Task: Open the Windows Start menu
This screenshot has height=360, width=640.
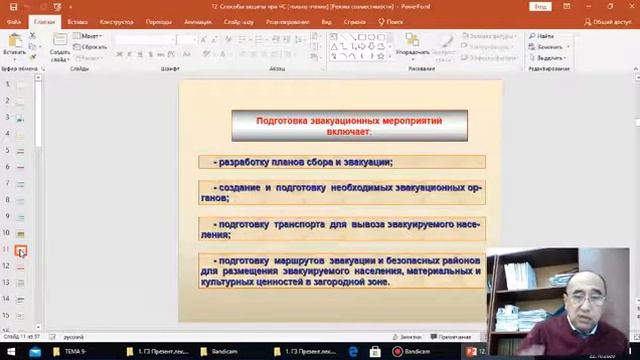Action: point(11,351)
